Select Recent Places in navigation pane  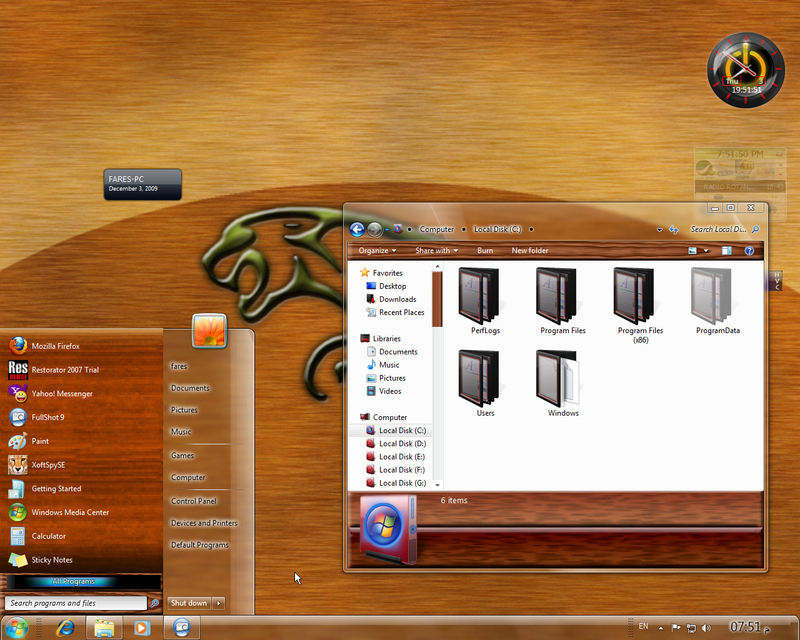[x=395, y=312]
